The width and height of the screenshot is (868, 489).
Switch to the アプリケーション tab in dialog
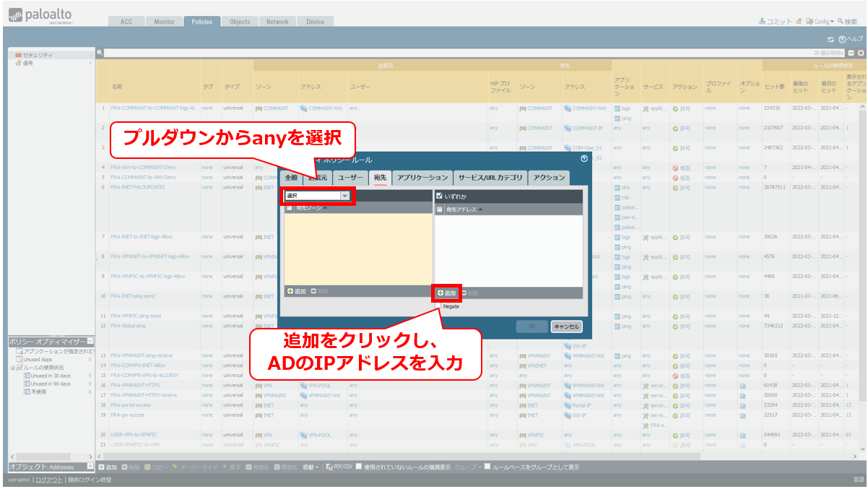(x=422, y=177)
